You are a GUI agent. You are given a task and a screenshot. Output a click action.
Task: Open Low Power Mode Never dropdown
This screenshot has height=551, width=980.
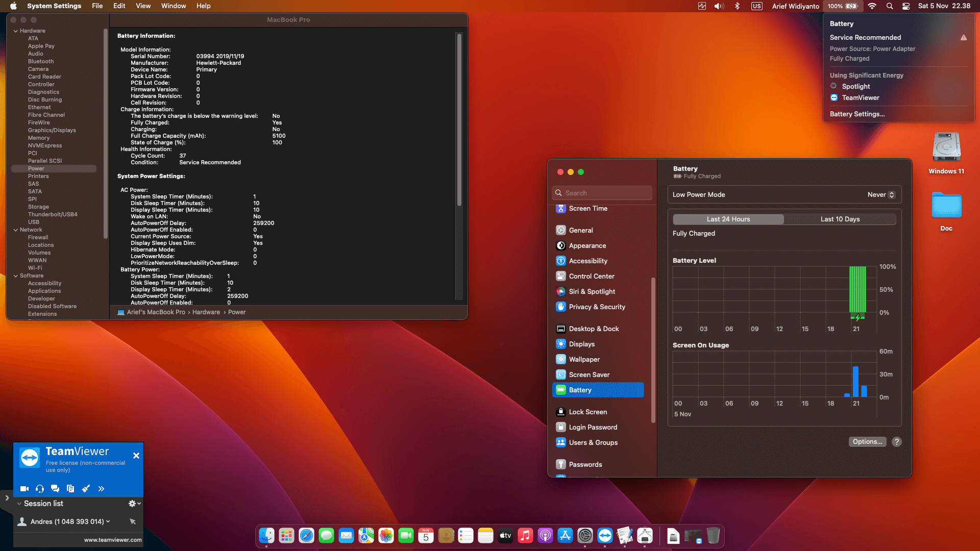point(881,195)
